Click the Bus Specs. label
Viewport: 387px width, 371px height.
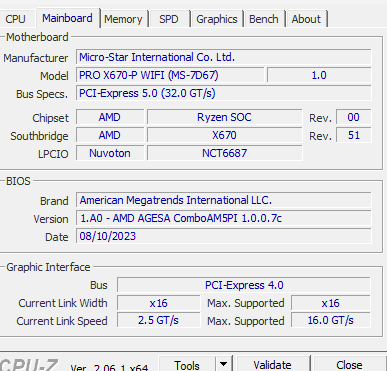pos(42,94)
